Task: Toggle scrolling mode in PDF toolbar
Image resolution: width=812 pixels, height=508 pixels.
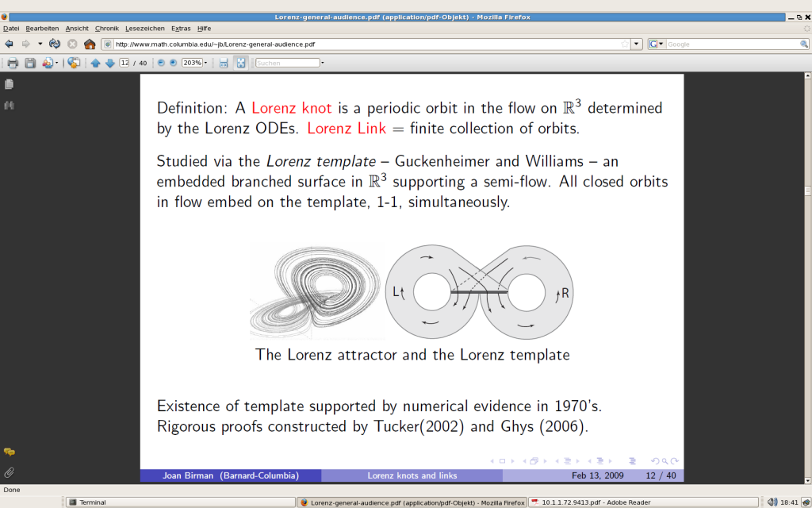Action: click(224, 63)
